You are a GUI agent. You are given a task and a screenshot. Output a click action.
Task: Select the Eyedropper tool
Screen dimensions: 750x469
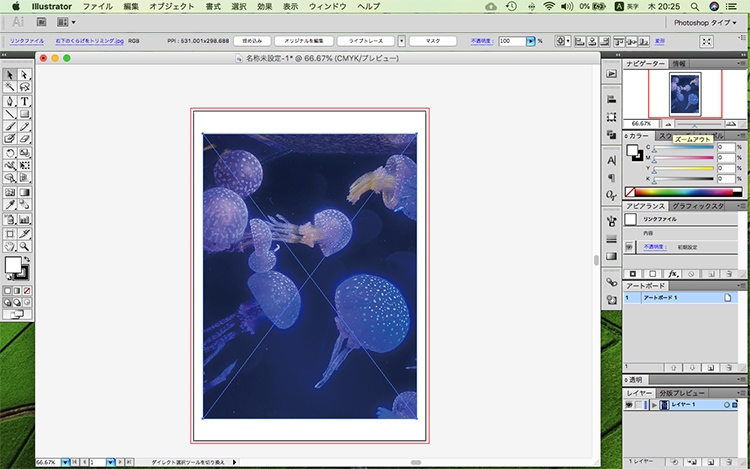coord(10,205)
